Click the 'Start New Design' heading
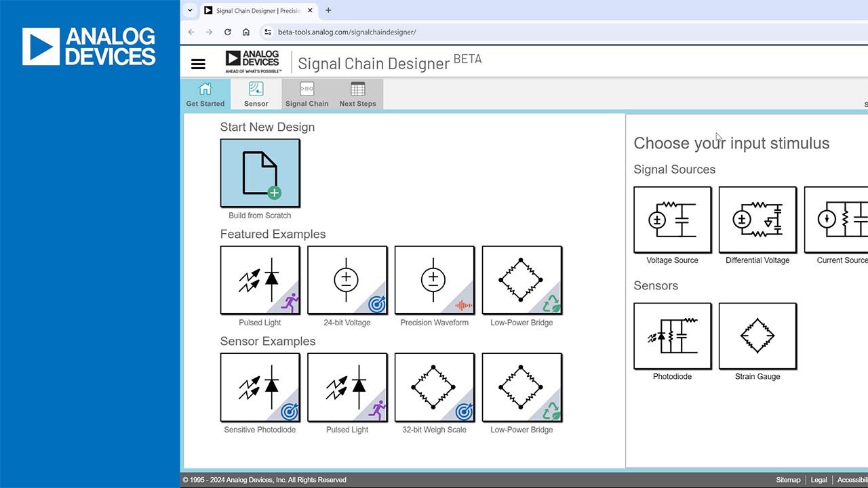868x488 pixels. tap(267, 127)
